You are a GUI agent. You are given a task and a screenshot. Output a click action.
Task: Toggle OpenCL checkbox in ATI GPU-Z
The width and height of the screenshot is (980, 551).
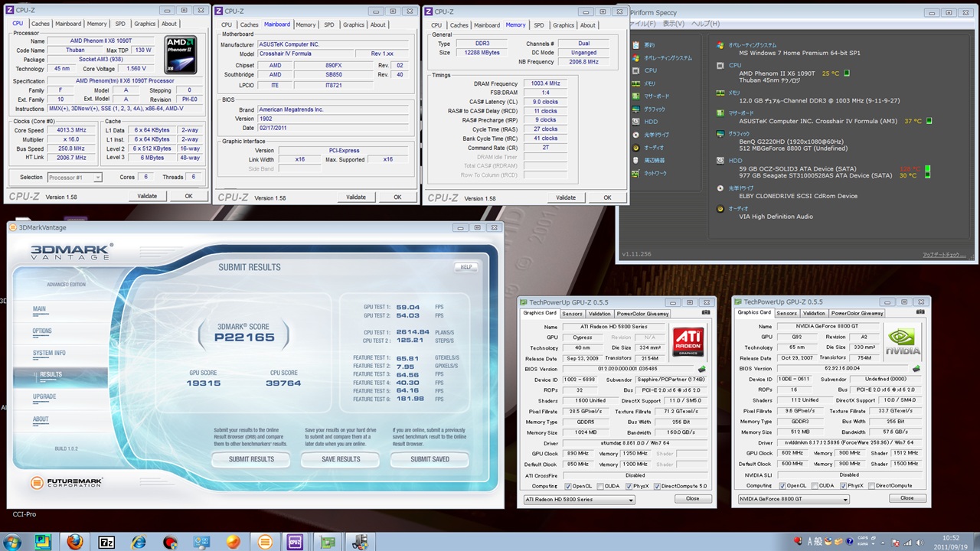point(567,486)
